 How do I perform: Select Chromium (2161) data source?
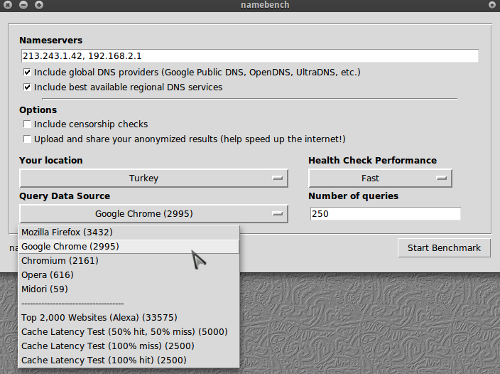click(129, 261)
